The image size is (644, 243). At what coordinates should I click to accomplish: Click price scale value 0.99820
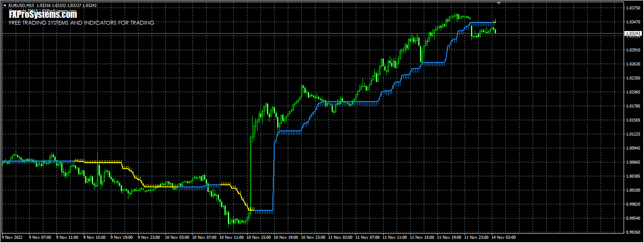(x=633, y=204)
